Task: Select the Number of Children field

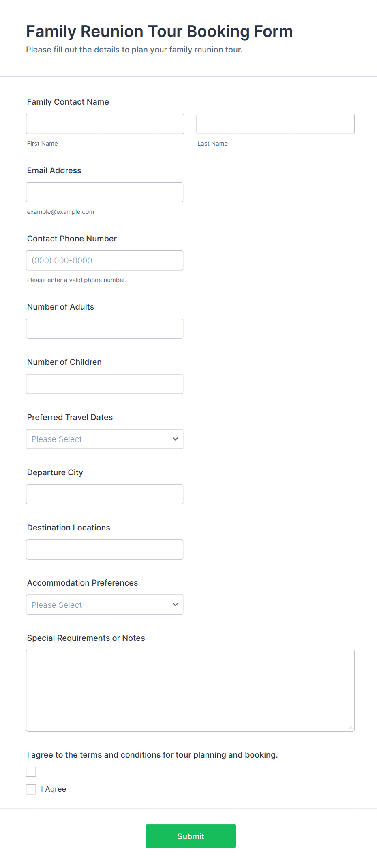Action: click(x=105, y=384)
